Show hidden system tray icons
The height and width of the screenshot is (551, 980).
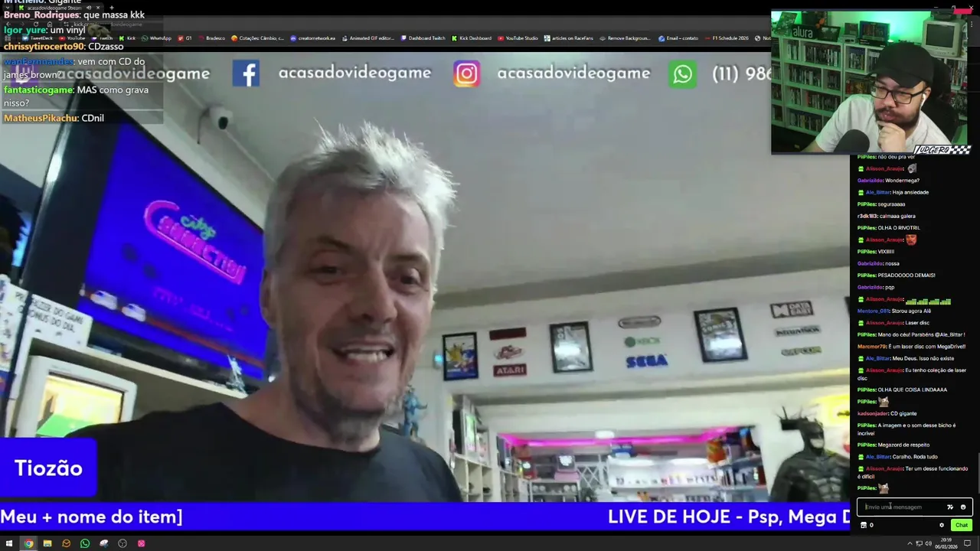[910, 543]
